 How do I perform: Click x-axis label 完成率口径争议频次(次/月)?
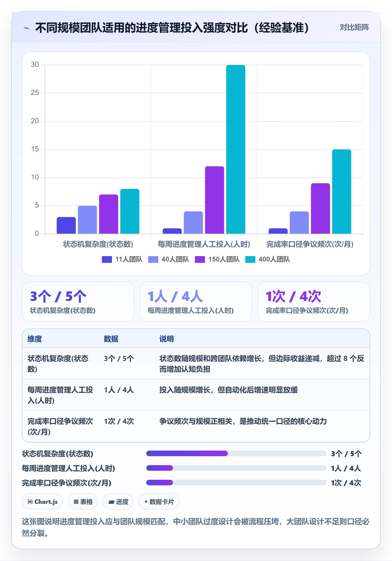click(x=310, y=244)
